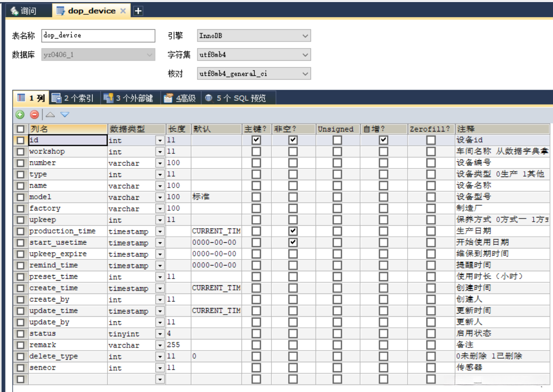Click the table name field dop_device
Image resolution: width=553 pixels, height=392 pixels.
[98, 35]
